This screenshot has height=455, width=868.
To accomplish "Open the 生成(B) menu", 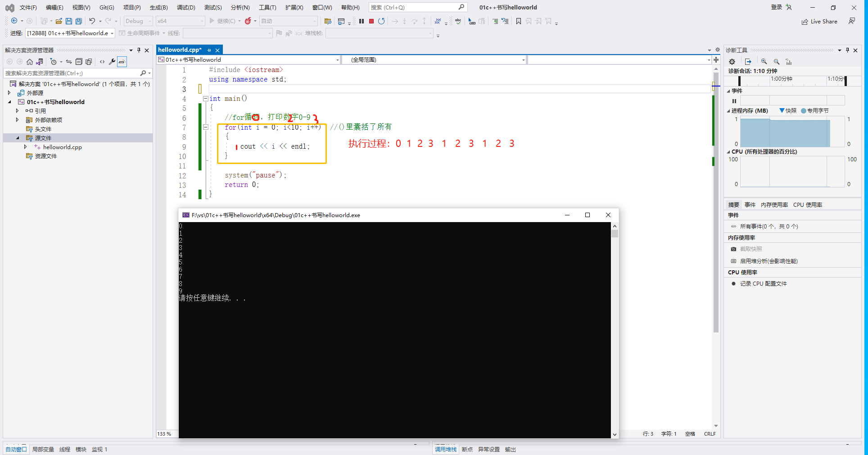I will coord(158,8).
